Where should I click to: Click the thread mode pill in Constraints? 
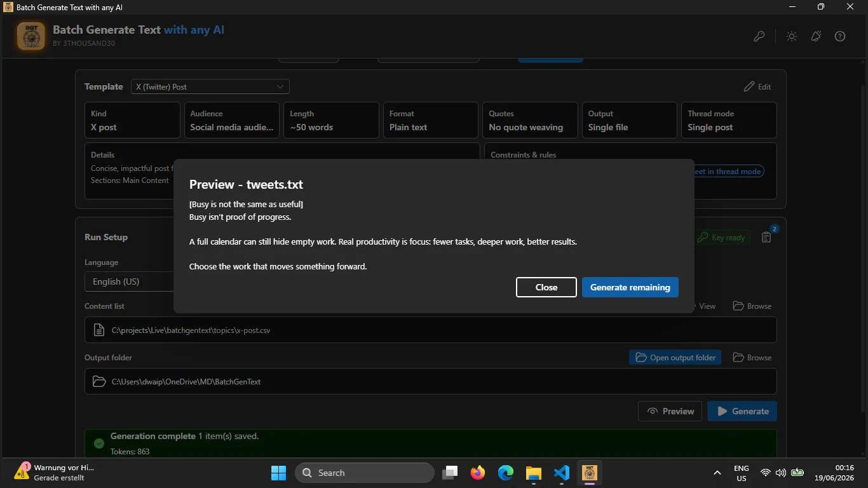pyautogui.click(x=728, y=171)
